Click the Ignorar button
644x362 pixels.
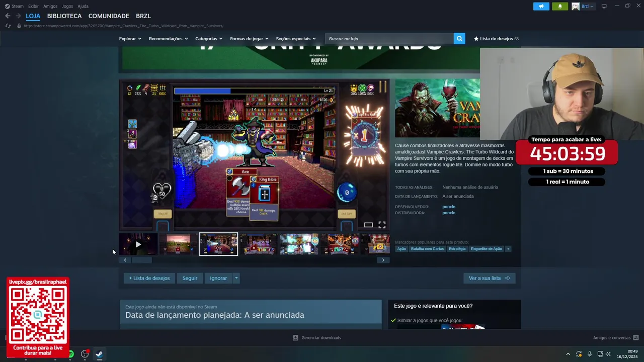click(218, 278)
